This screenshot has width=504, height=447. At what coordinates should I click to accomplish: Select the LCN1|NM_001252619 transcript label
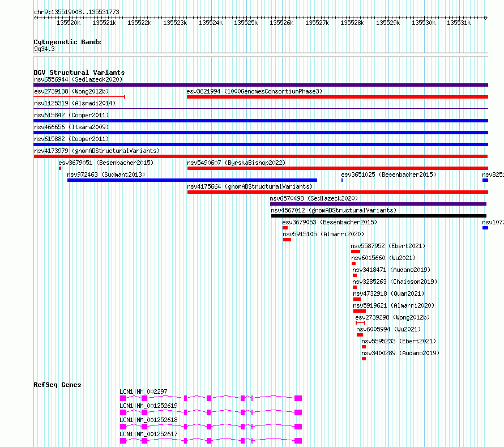pyautogui.click(x=148, y=406)
